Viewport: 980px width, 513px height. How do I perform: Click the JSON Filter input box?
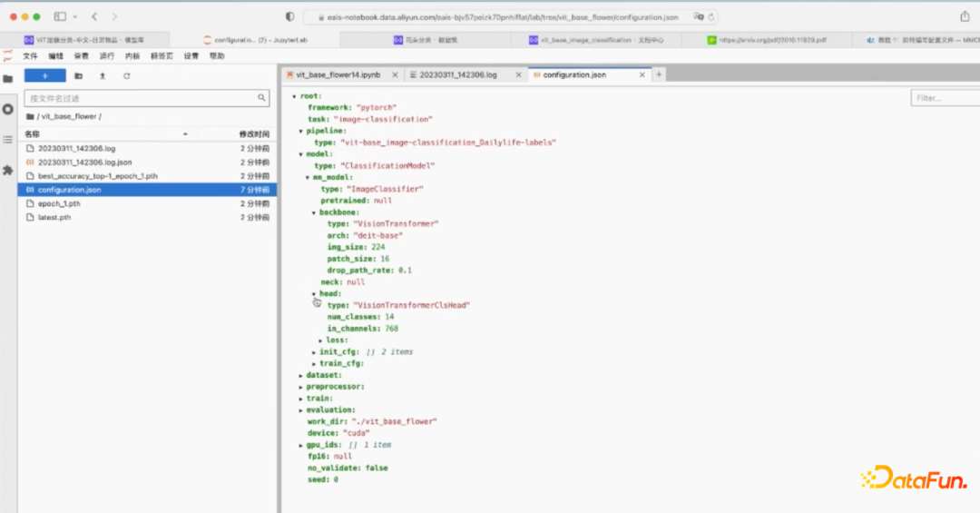tap(945, 98)
